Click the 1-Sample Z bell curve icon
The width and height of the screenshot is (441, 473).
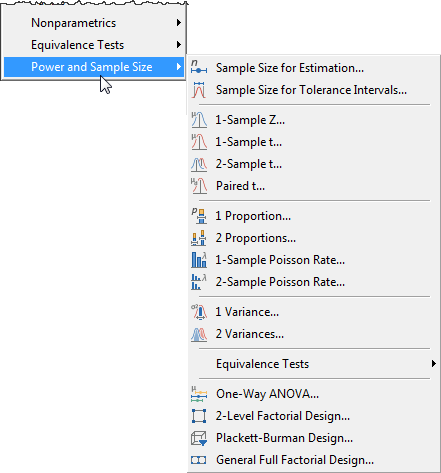point(199,120)
